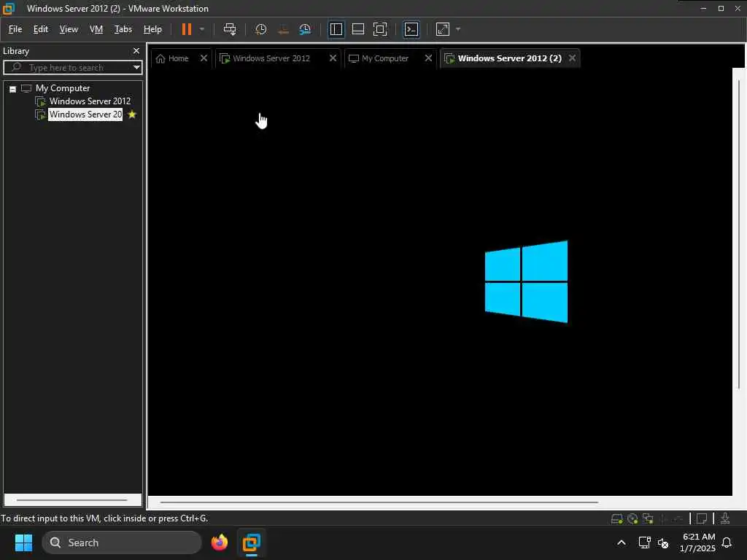Screen dimensions: 747x560
Task: Open the stretch guest dropdown arrow
Action: pos(458,29)
